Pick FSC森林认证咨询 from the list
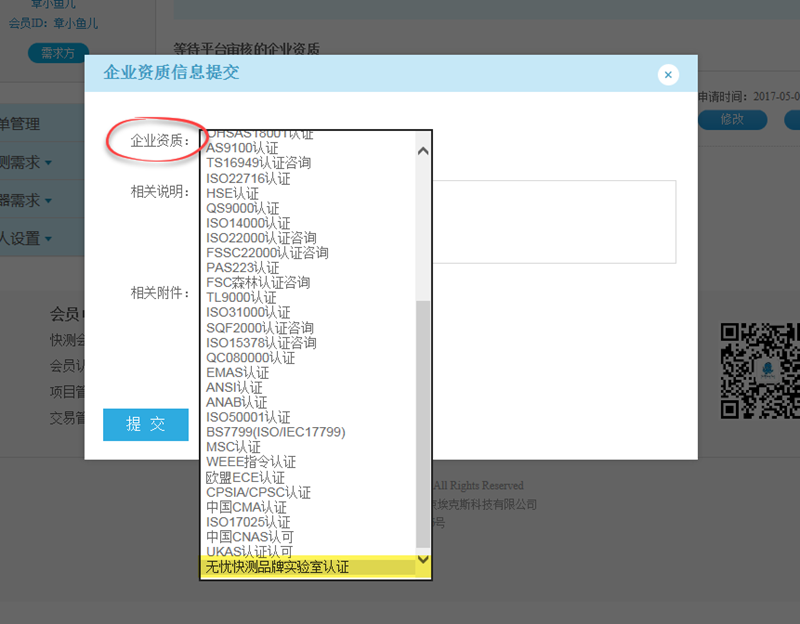Image resolution: width=800 pixels, height=624 pixels. (258, 283)
